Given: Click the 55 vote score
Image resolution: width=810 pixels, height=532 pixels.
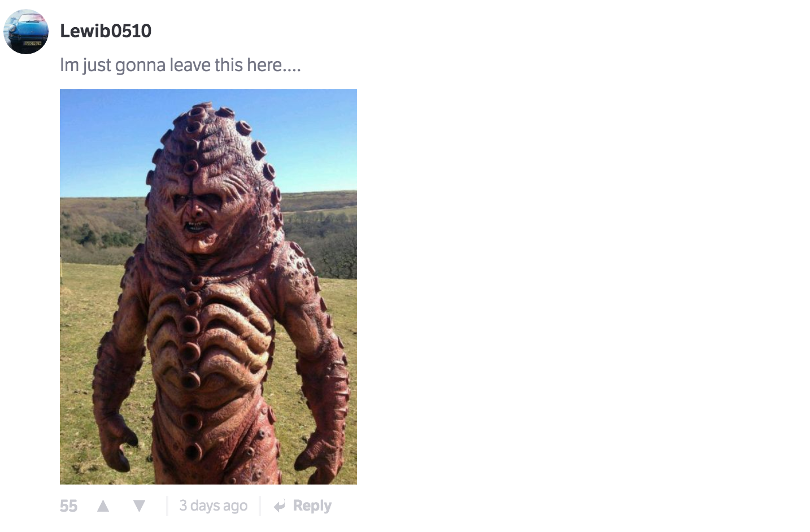Looking at the screenshot, I should (x=68, y=505).
